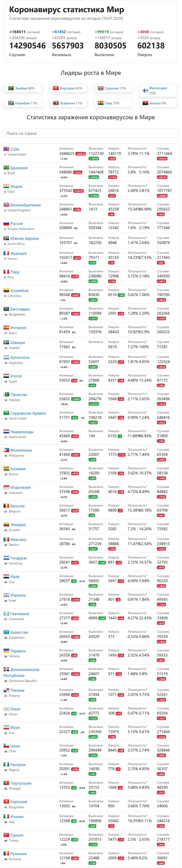The image size is (182, 868).
Task: Click the Kyrgyzstan flag in growth leaders
Action: pyautogui.click(x=56, y=88)
